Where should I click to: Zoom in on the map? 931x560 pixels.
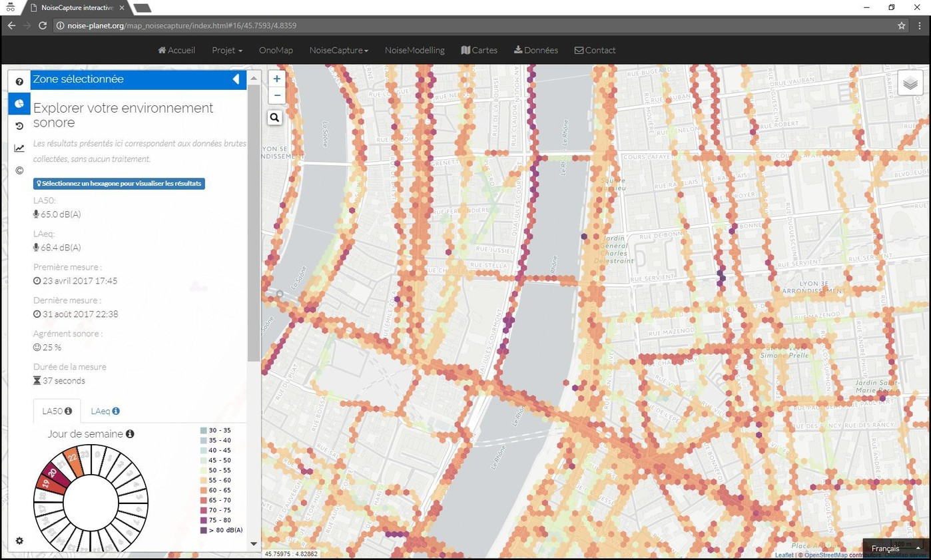(x=276, y=79)
